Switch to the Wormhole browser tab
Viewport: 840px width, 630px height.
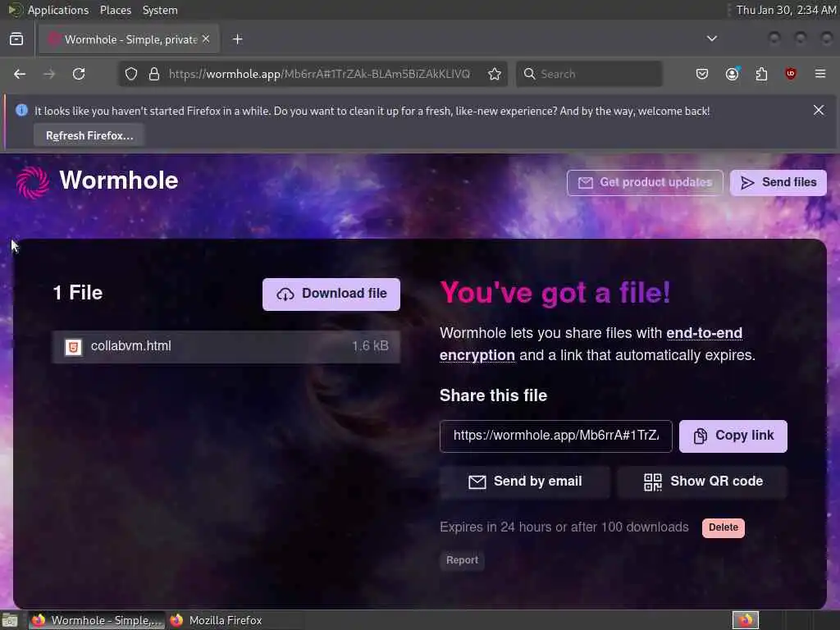pyautogui.click(x=130, y=39)
